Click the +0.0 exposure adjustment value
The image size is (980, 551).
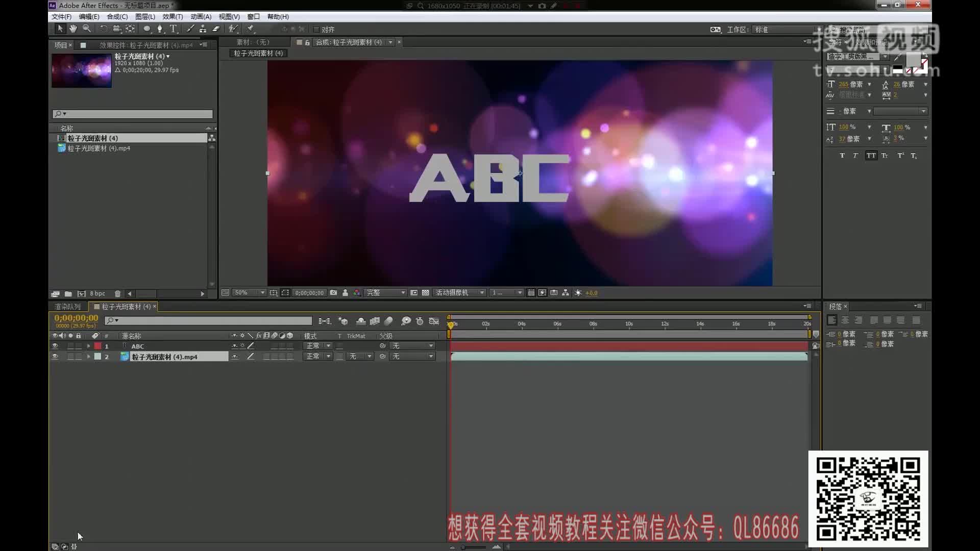(592, 293)
